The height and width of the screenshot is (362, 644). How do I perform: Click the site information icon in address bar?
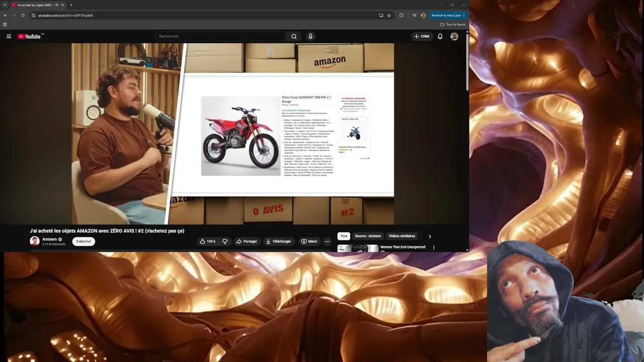click(x=33, y=15)
